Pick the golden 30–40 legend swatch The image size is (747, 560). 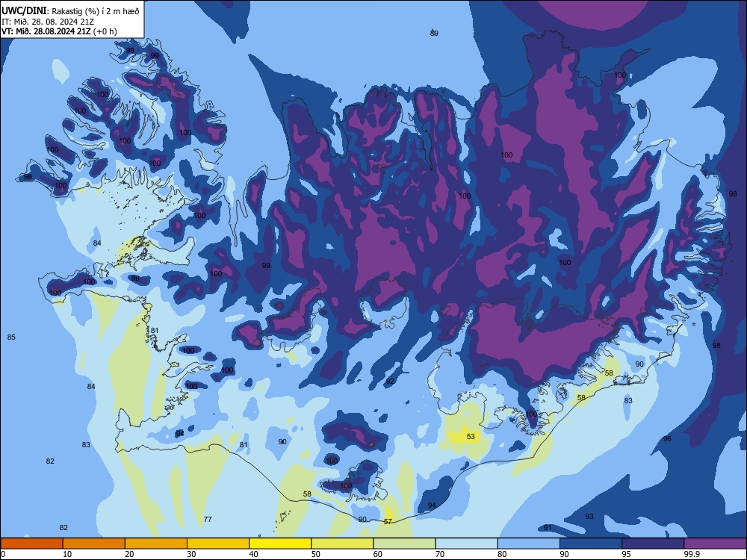218,544
